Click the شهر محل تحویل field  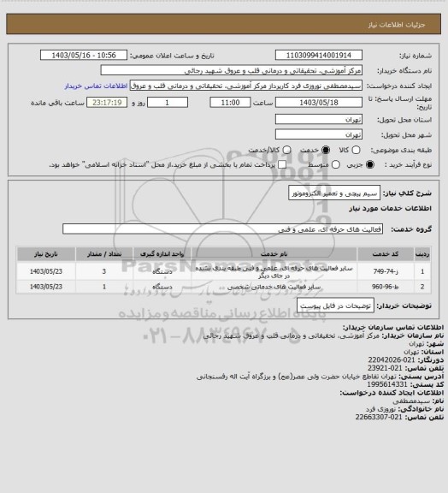[x=319, y=134]
